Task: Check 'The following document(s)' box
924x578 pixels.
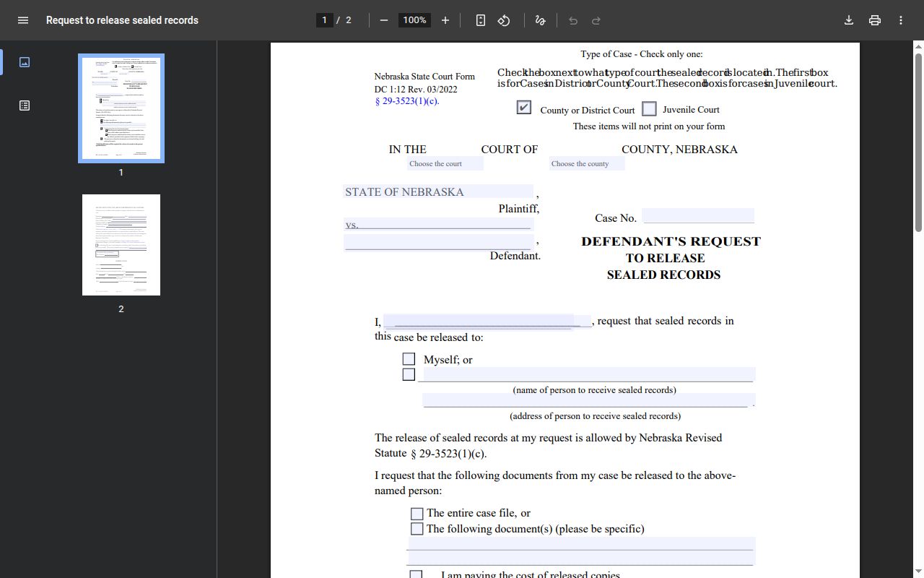Action: [x=417, y=529]
